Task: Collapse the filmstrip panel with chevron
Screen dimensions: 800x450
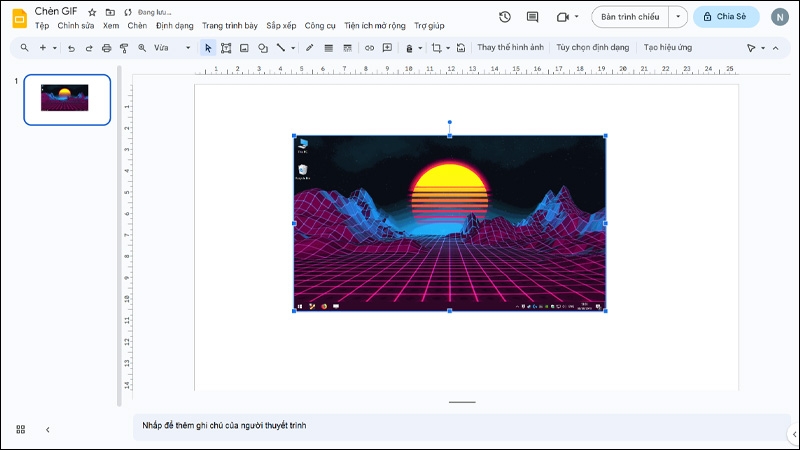Action: 47,430
